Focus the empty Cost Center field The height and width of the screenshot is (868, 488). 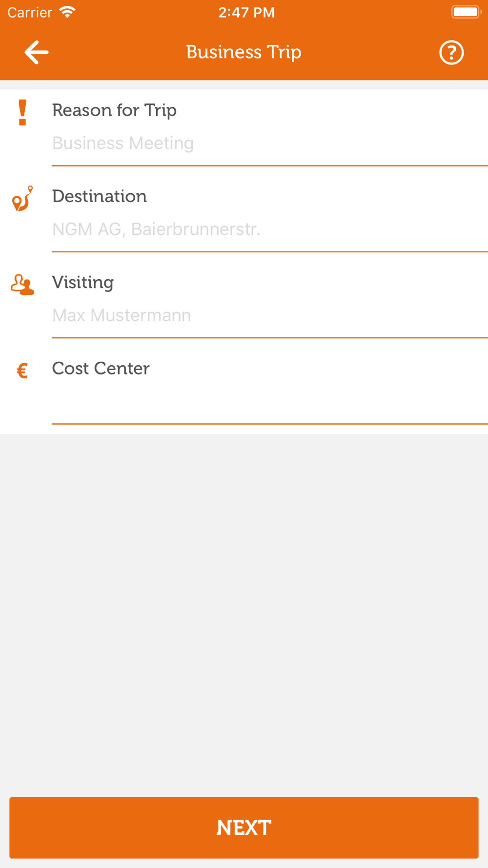[270, 402]
